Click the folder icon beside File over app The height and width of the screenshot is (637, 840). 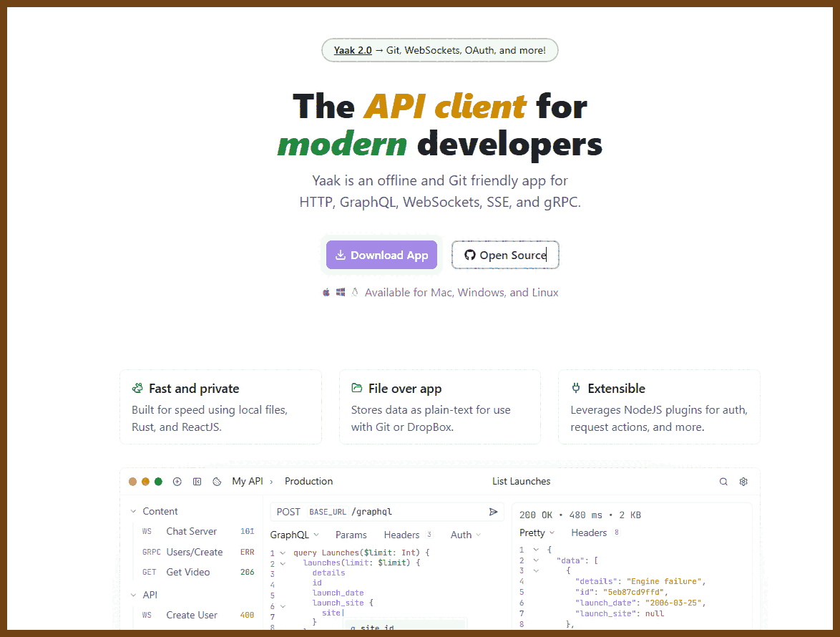tap(357, 388)
